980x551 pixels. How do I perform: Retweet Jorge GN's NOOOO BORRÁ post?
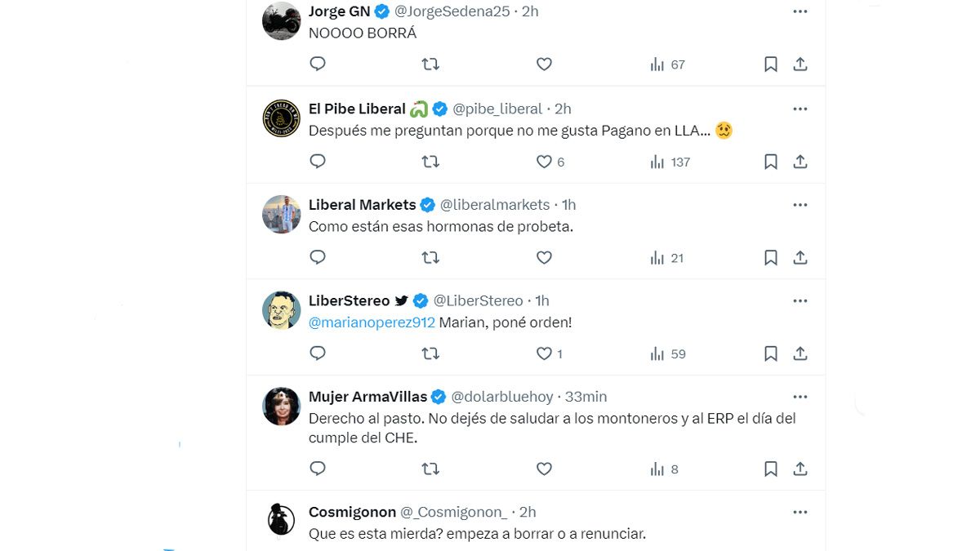tap(430, 64)
